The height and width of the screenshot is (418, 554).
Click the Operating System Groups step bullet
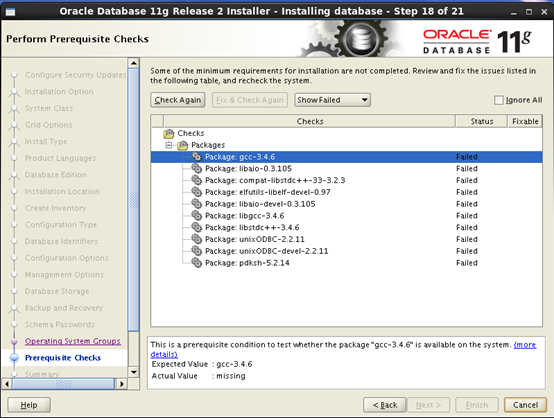[14, 341]
